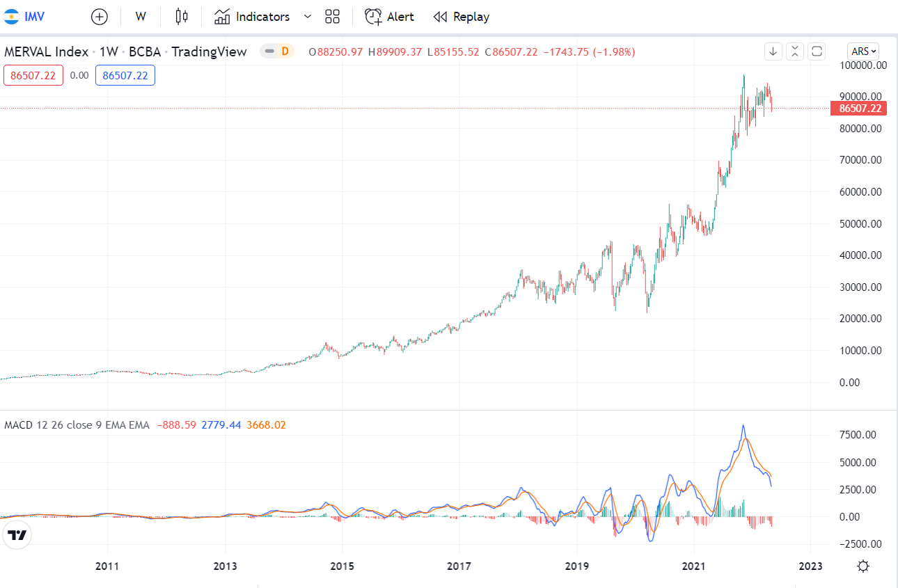This screenshot has width=898, height=588.
Task: Create a new Alert
Action: pyautogui.click(x=389, y=17)
